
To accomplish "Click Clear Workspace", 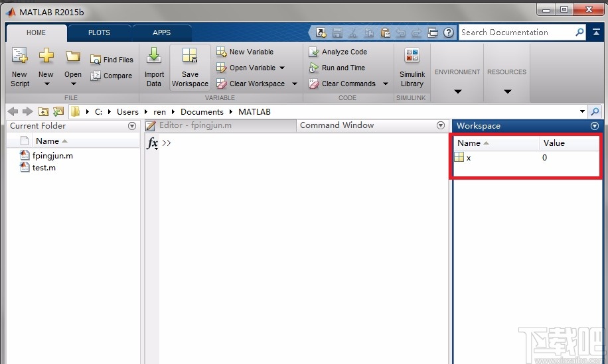I will click(251, 84).
